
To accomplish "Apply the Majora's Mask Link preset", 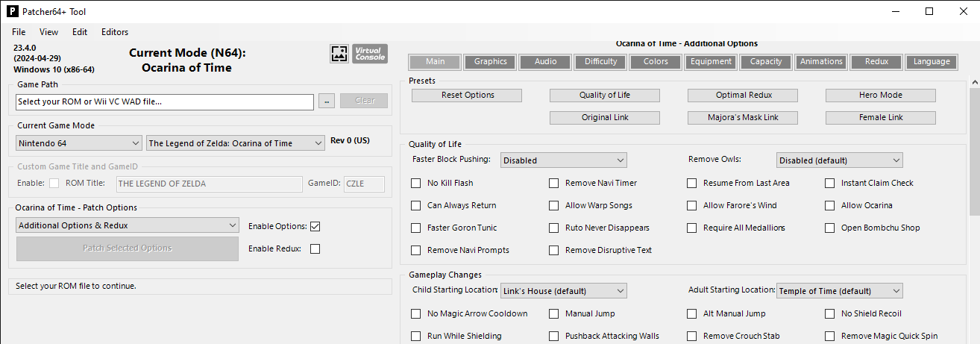I will 743,118.
